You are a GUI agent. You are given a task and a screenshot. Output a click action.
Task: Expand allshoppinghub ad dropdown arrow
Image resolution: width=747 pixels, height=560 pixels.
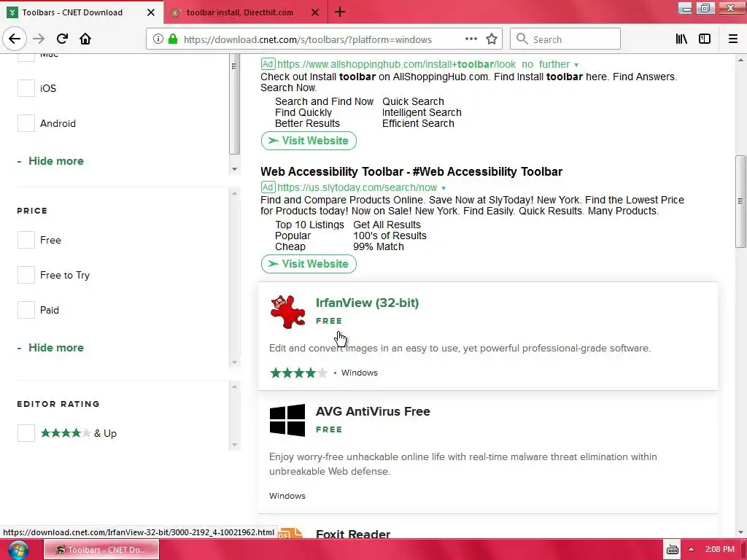coord(576,65)
